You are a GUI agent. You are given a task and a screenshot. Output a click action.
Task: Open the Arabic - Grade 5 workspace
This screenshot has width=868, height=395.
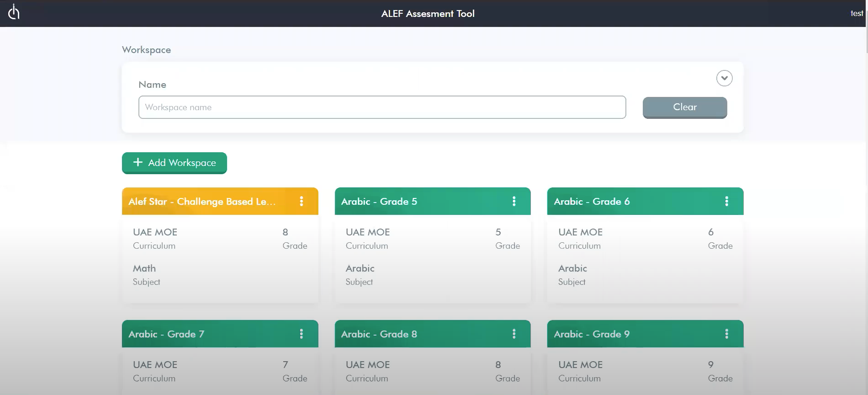click(379, 202)
